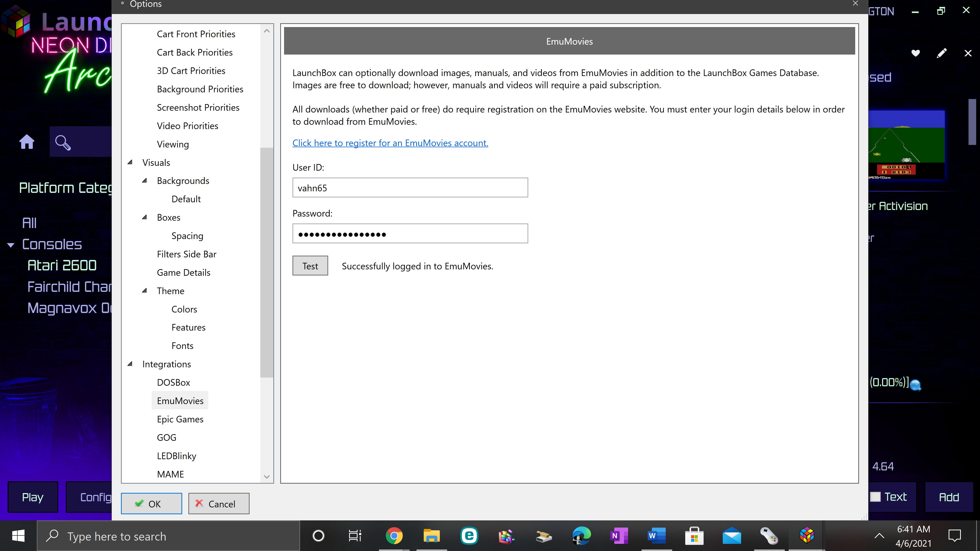Open MAME integration settings
Screen dimensions: 980x551
tap(170, 474)
